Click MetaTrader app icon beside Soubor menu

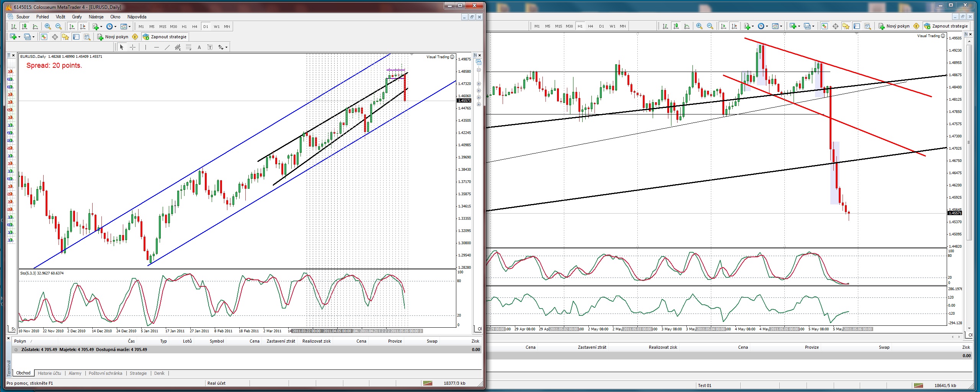(x=11, y=17)
